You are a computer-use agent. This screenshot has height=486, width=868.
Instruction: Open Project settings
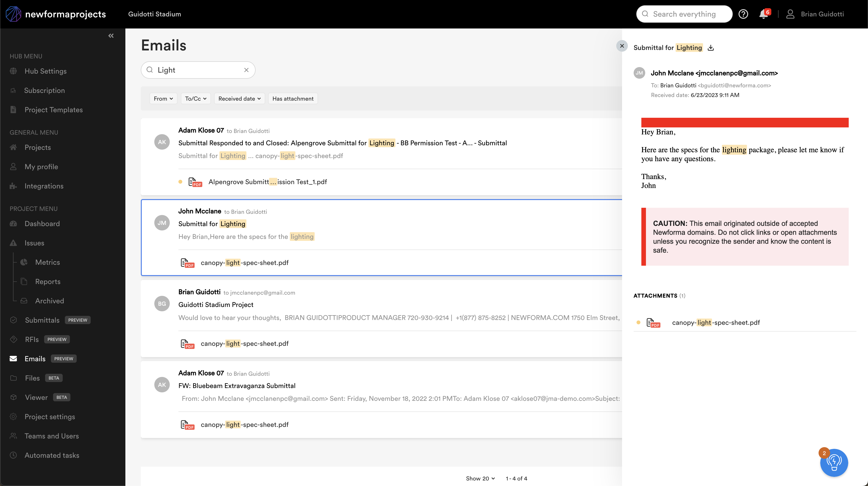50,417
